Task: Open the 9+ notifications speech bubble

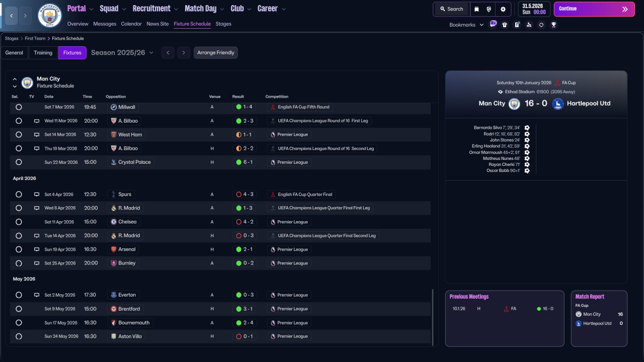Action: [493, 24]
